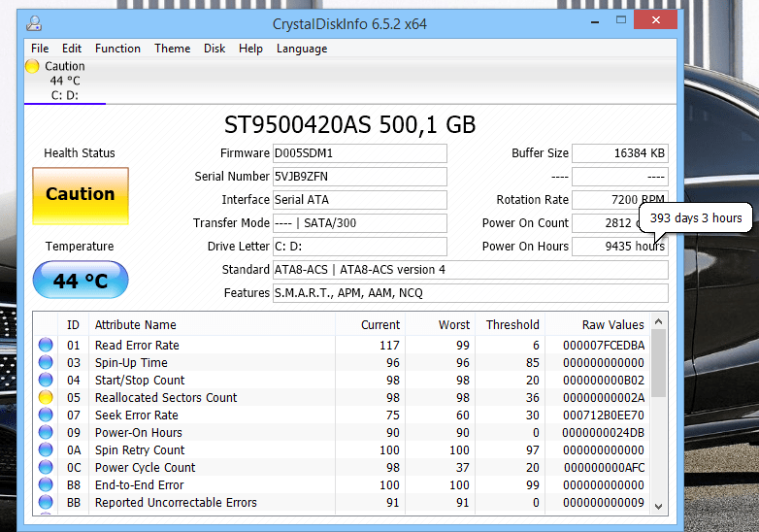This screenshot has width=759, height=532.
Task: Select the Reallocated Sectors Count attribute name
Action: point(166,397)
